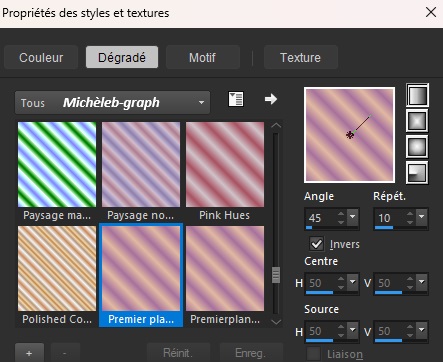Open the Angle value dropdown arrow

(352, 216)
